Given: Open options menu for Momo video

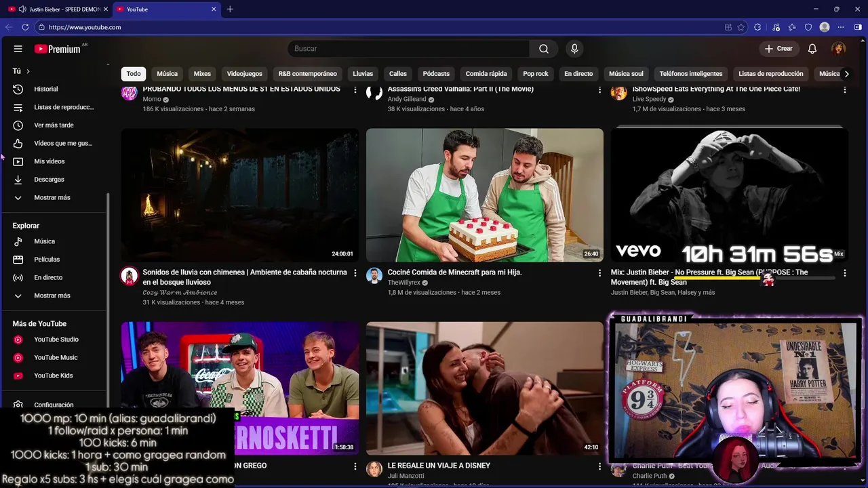Looking at the screenshot, I should point(355,90).
